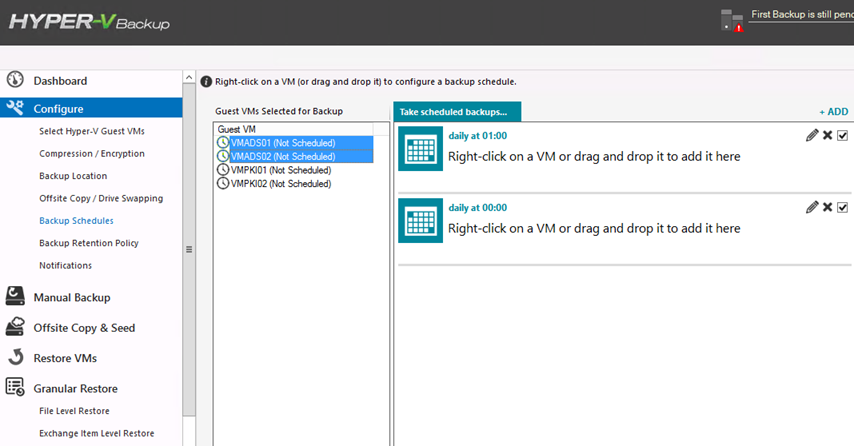The width and height of the screenshot is (854, 446).
Task: Click the Manual Backup drive icon
Action: 15,296
